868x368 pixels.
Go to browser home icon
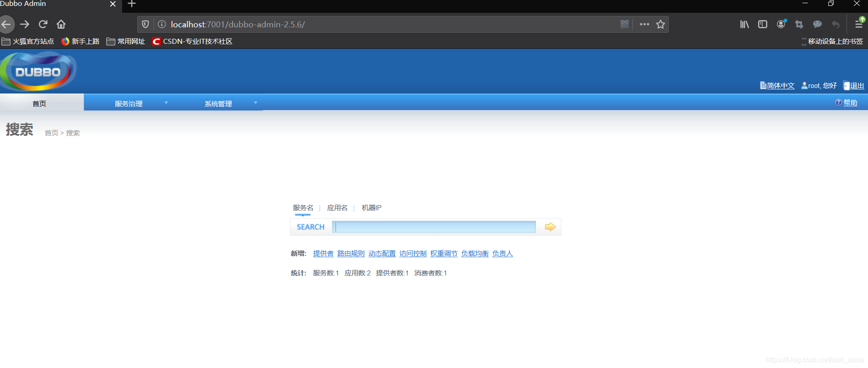[61, 24]
